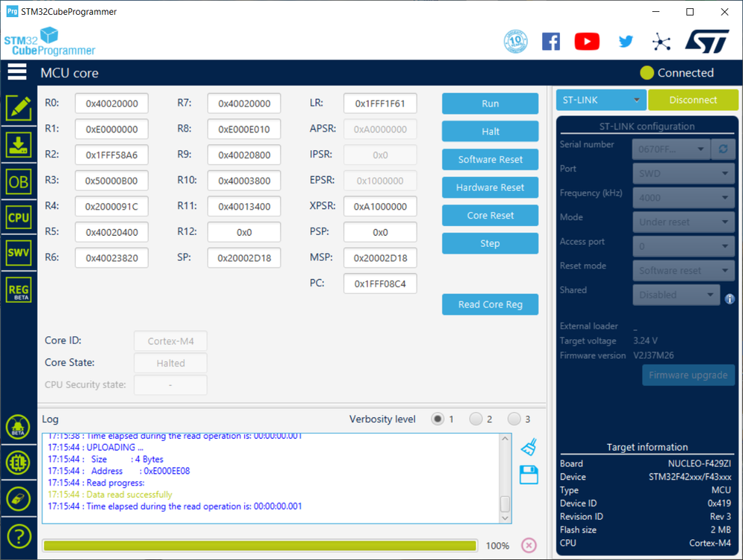Click the 10 years anniversary badge
Viewport: 743px width, 560px height.
pyautogui.click(x=515, y=41)
